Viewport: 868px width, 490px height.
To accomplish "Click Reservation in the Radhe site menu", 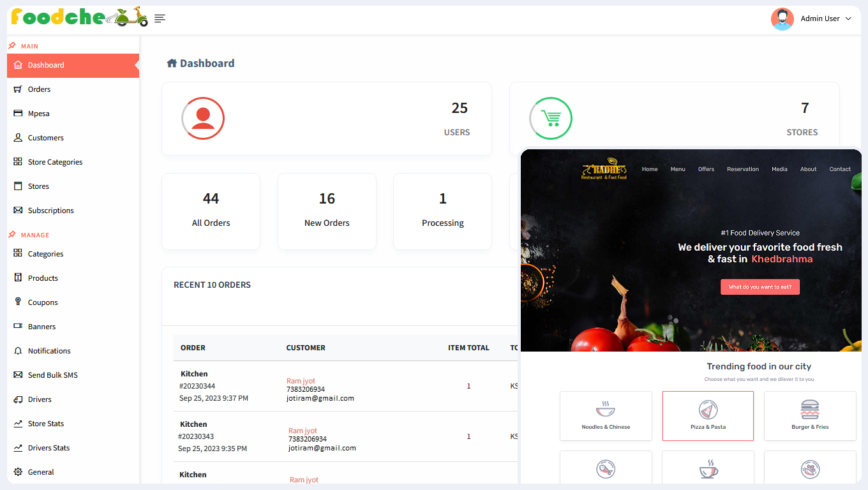I will [742, 169].
